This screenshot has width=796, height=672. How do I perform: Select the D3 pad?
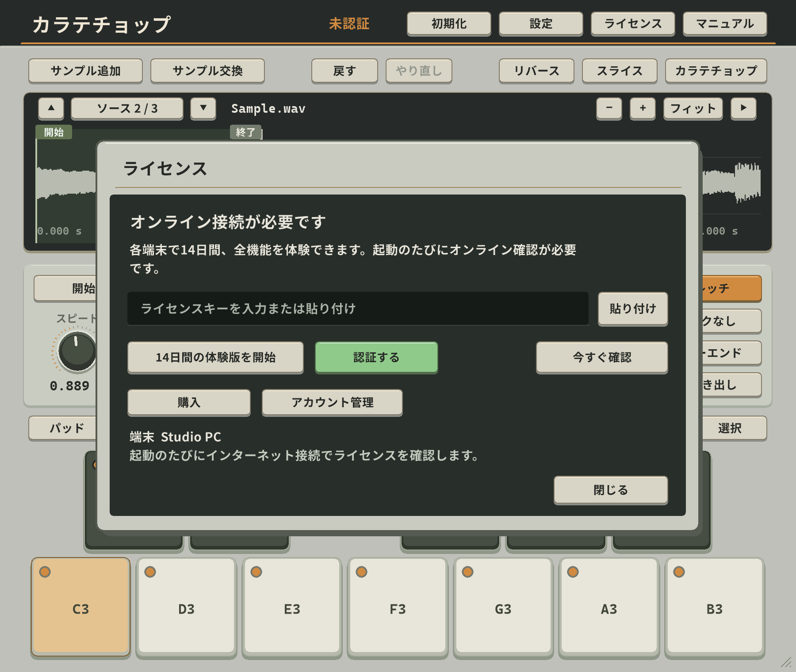tap(186, 607)
